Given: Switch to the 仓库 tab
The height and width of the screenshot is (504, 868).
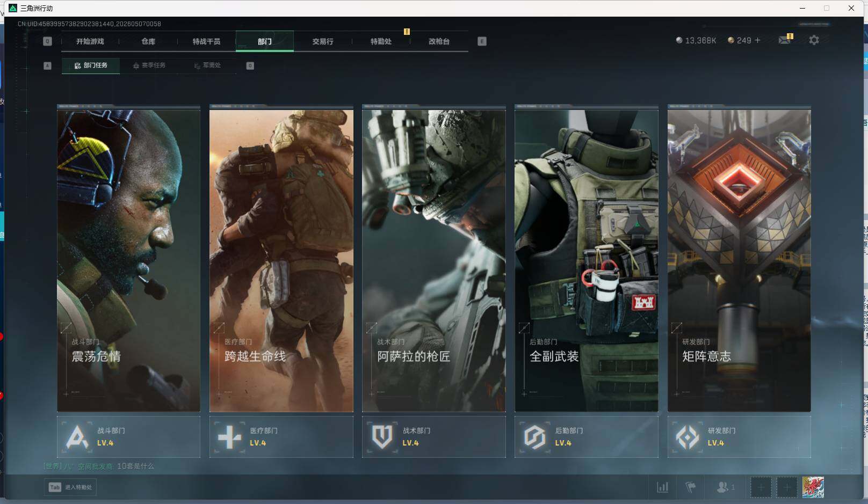Looking at the screenshot, I should pos(148,41).
